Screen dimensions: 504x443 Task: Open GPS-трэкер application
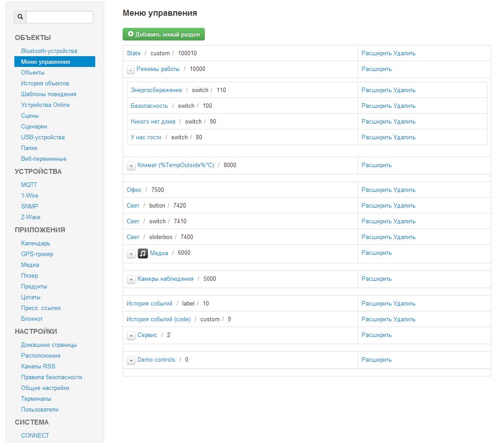[x=37, y=254]
